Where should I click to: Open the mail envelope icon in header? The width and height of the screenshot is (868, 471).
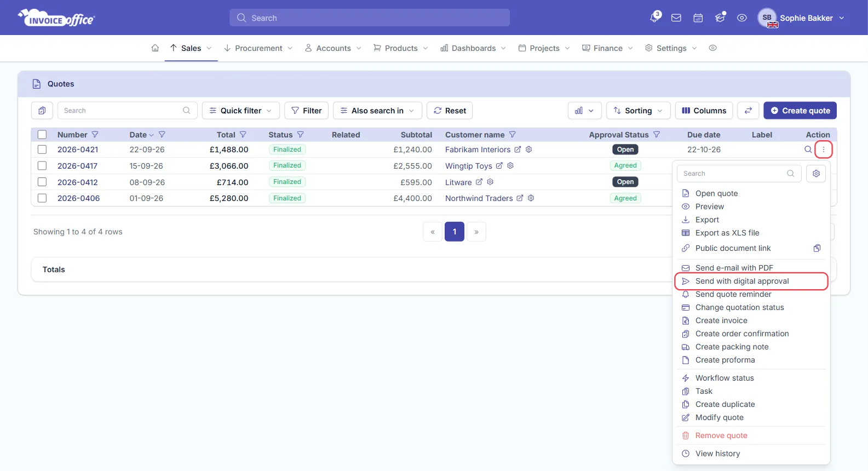[676, 18]
